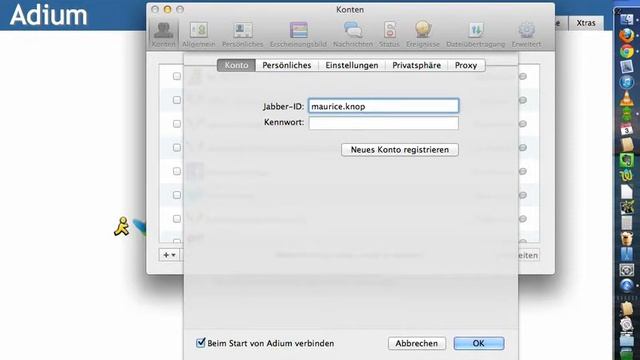
Task: Click the Adium logo on webpage
Action: [x=48, y=15]
